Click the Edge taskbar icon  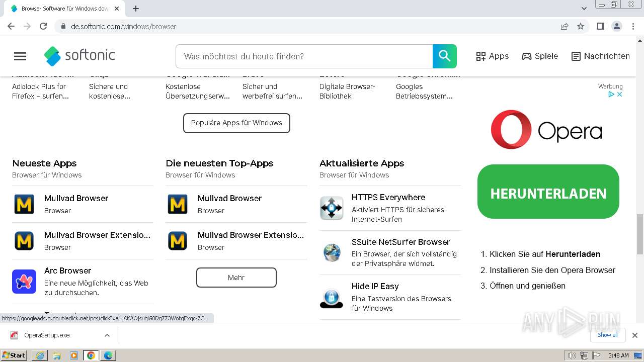(x=108, y=355)
